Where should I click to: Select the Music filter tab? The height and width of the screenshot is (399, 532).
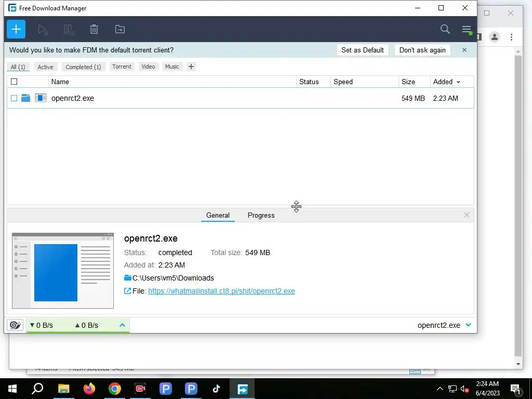pos(172,66)
